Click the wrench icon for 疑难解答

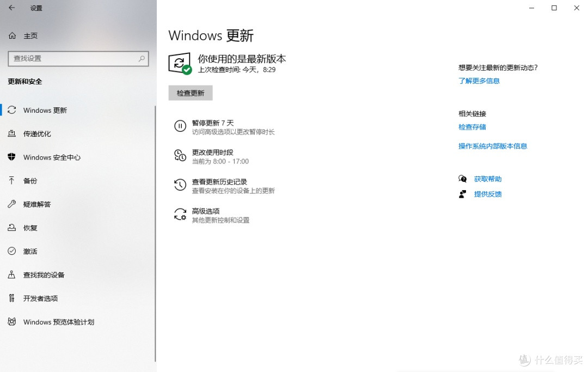point(12,204)
